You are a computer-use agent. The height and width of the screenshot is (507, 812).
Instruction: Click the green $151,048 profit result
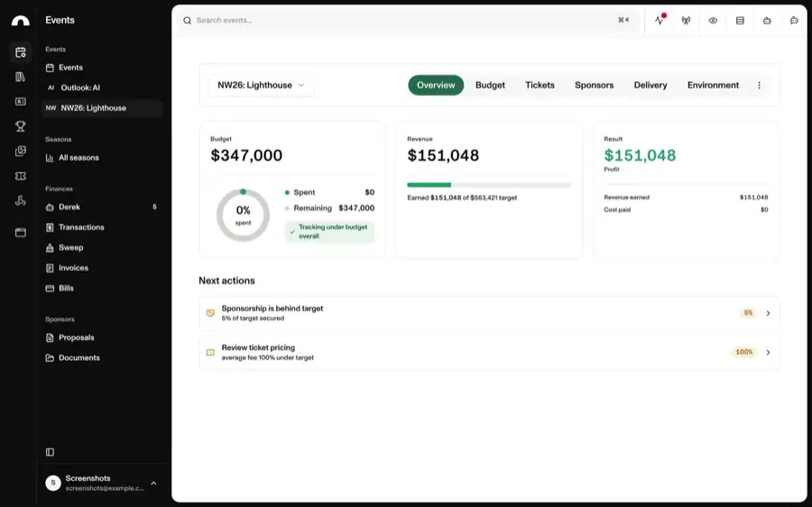[x=640, y=155]
